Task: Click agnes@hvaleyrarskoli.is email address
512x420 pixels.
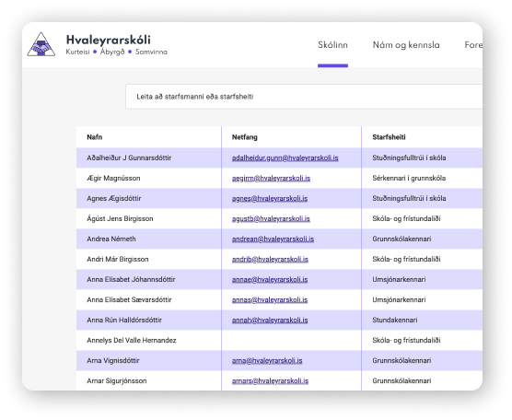Action: (270, 198)
